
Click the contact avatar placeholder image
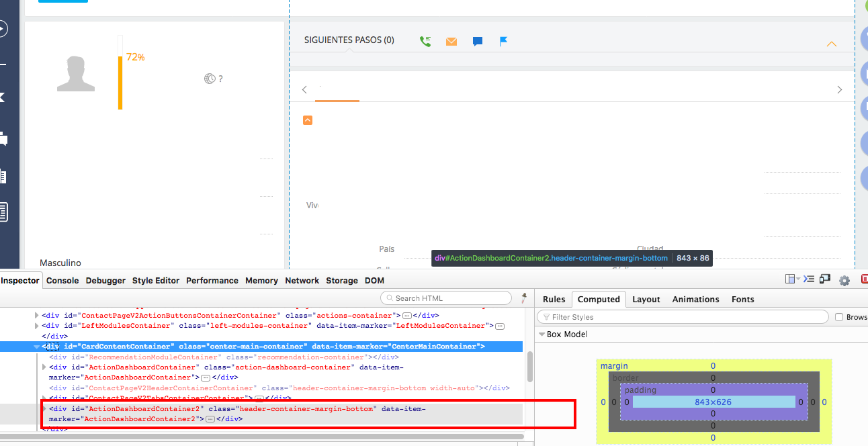(x=76, y=74)
